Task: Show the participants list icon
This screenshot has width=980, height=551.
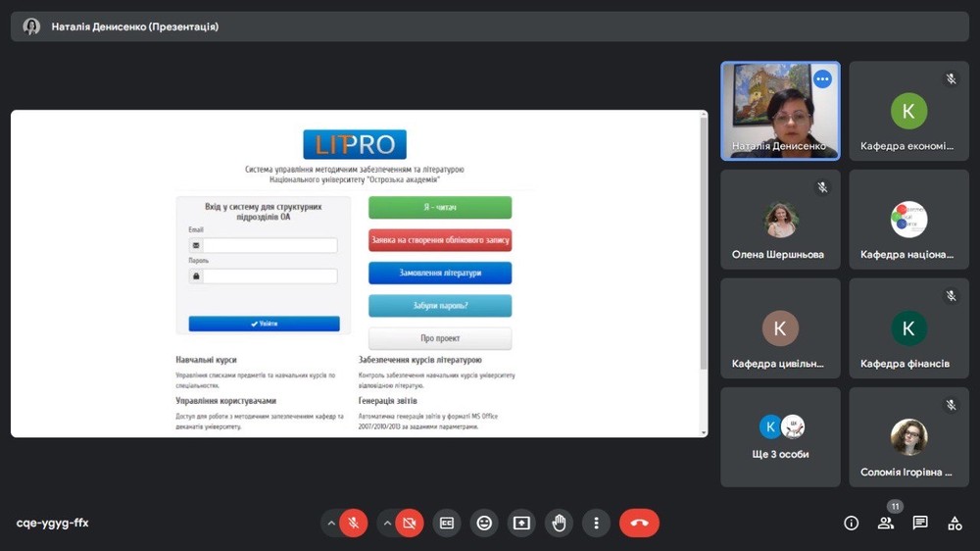Action: (x=886, y=524)
